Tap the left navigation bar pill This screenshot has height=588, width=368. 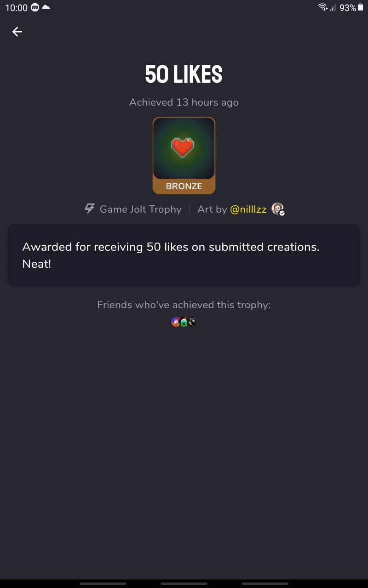pos(103,583)
